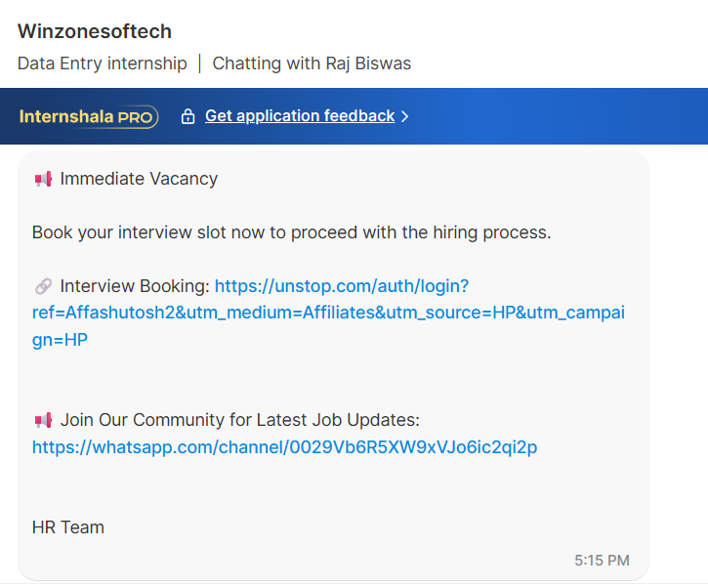Click the chain link icon beside Interview Booking
Screen dimensions: 708x588
(x=43, y=286)
